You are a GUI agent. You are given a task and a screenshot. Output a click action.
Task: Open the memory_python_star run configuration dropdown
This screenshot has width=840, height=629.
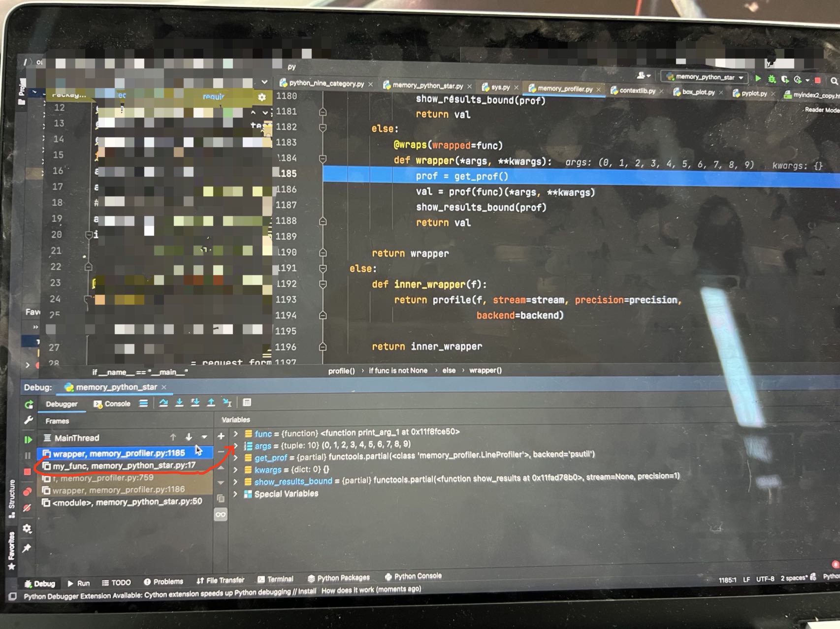705,77
